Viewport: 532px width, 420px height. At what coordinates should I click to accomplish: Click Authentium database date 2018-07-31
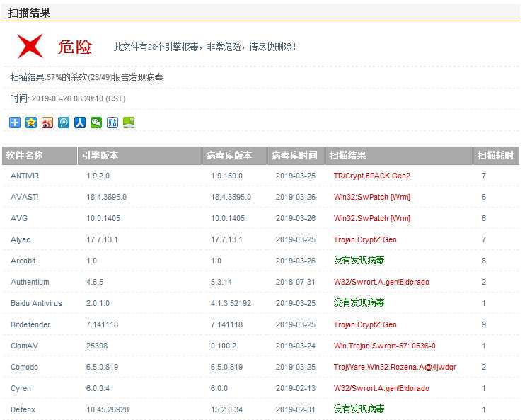pos(296,282)
